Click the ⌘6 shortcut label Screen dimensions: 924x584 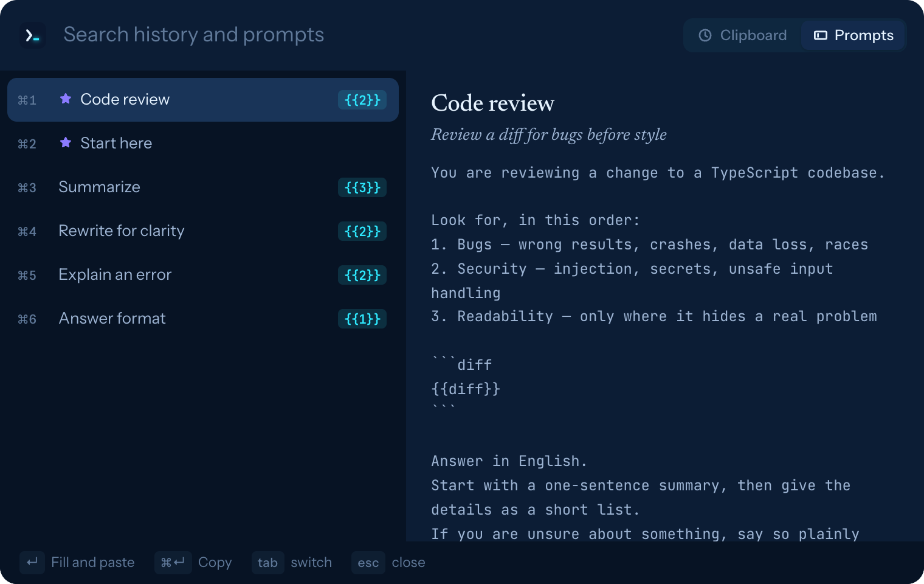coord(27,319)
